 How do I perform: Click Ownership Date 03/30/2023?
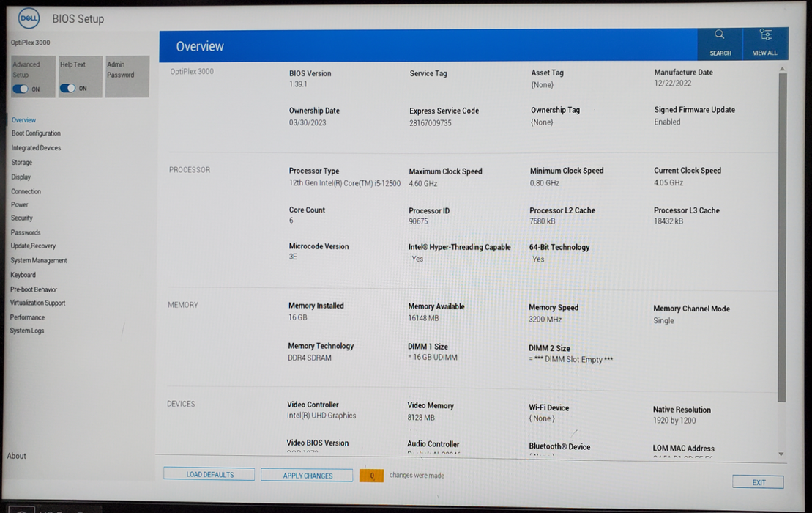point(308,123)
